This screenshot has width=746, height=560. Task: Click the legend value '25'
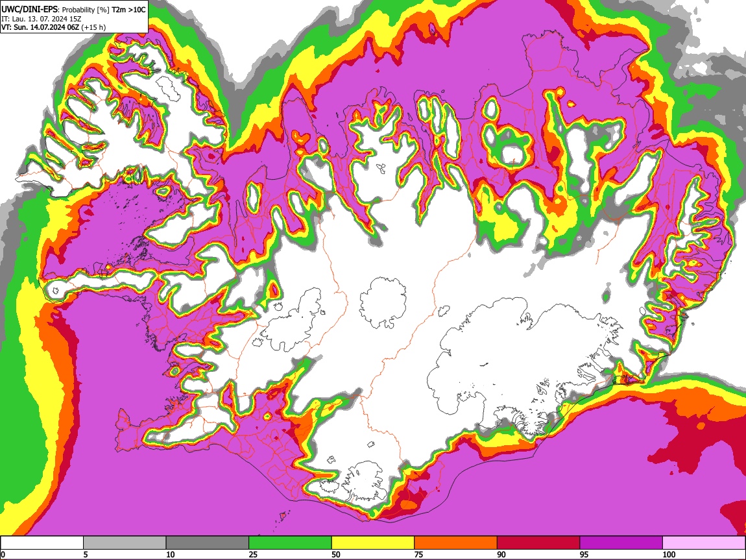(x=252, y=554)
